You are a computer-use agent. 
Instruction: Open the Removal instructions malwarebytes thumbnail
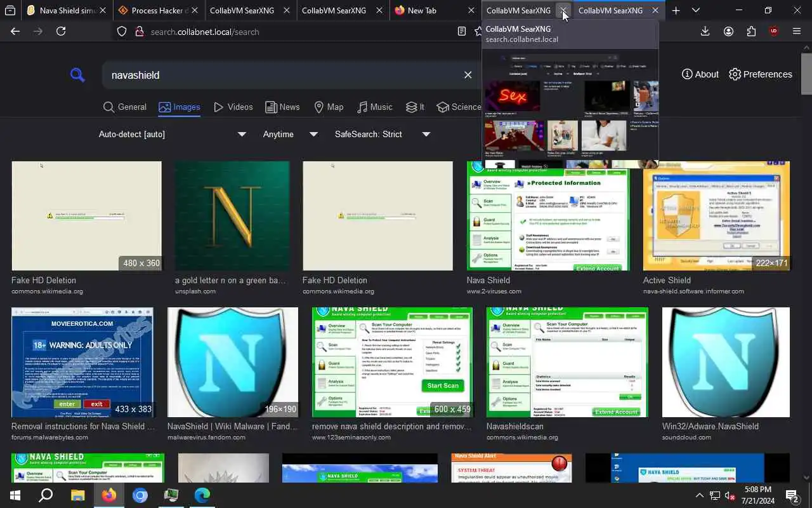pos(82,362)
